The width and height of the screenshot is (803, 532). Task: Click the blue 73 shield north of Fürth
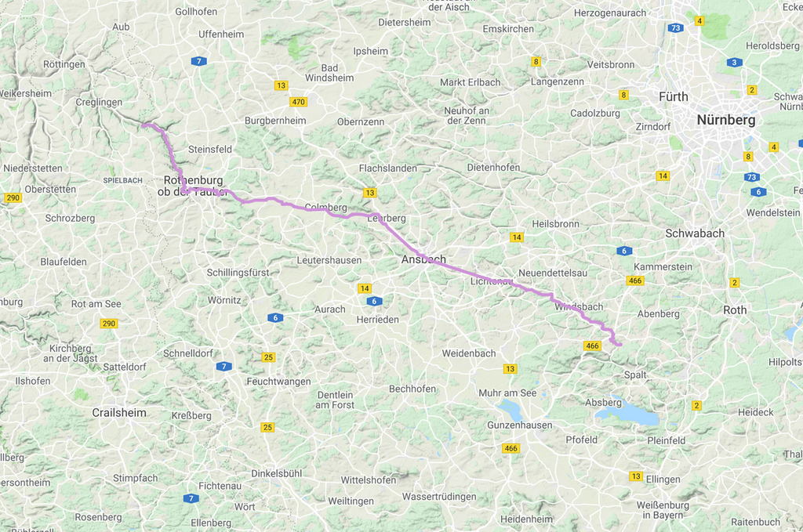pyautogui.click(x=675, y=28)
